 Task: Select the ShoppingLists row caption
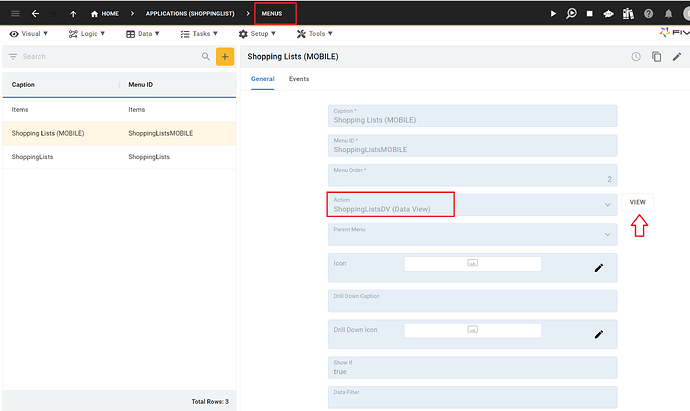(32, 157)
